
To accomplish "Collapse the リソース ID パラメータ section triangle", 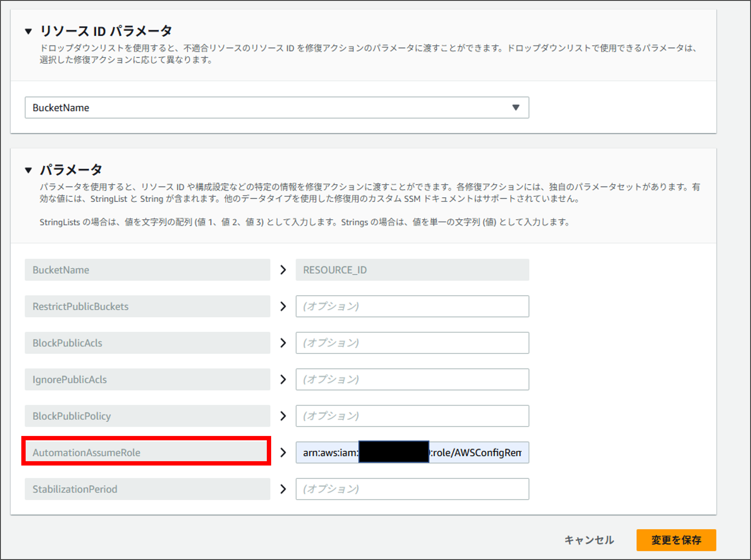I will [x=29, y=32].
